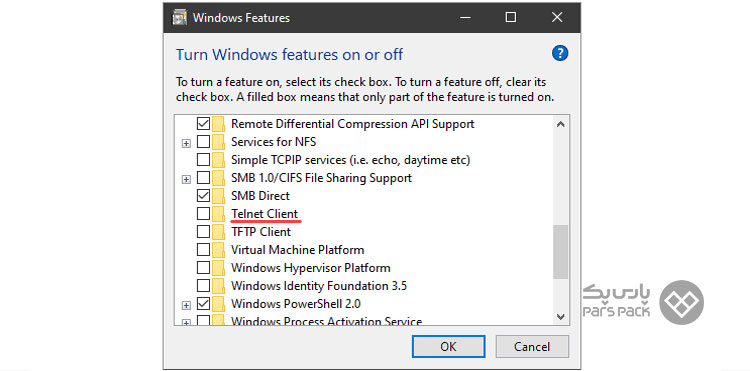Expand the Services for NFS node
750x371 pixels.
(187, 143)
